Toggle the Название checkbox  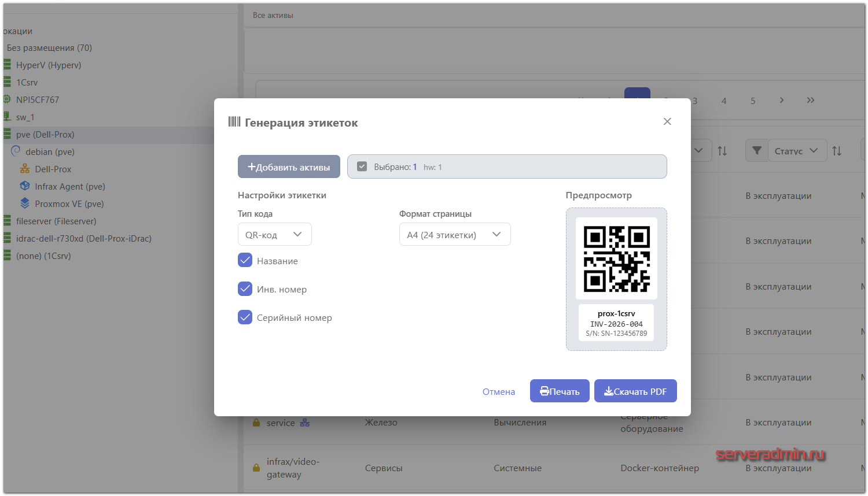[x=245, y=261]
